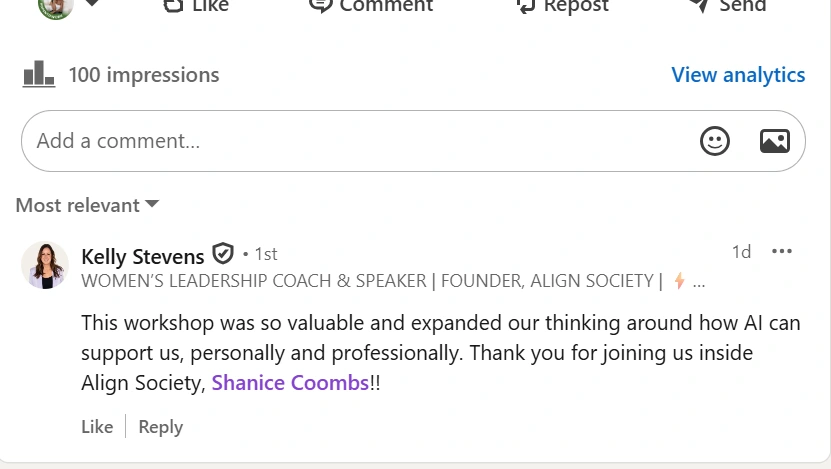Click the Kelly Stevens name link
Viewport: 831px width, 469px height.
click(x=142, y=256)
